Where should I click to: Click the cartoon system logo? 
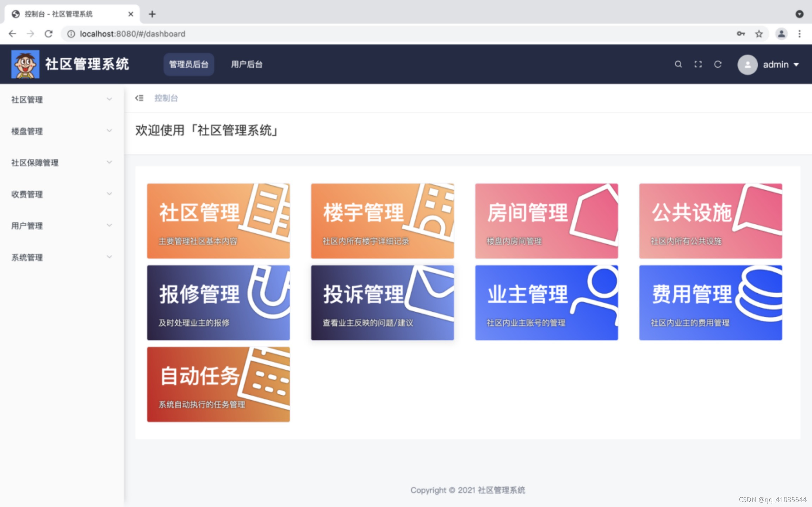pyautogui.click(x=25, y=64)
